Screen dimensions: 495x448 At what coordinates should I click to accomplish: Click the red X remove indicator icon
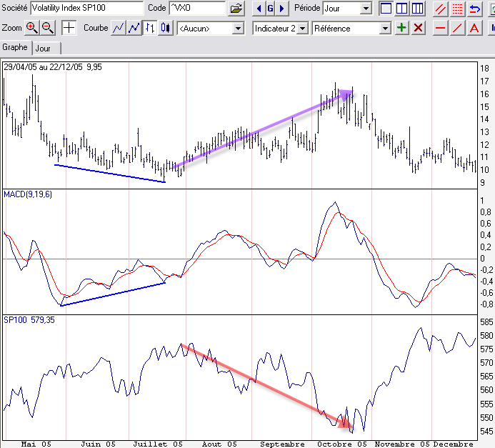tap(418, 28)
